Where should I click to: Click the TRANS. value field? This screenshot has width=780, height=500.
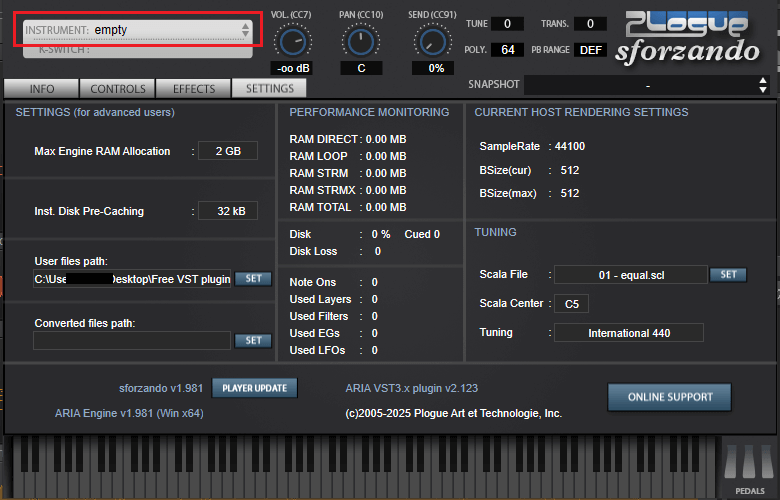(590, 23)
